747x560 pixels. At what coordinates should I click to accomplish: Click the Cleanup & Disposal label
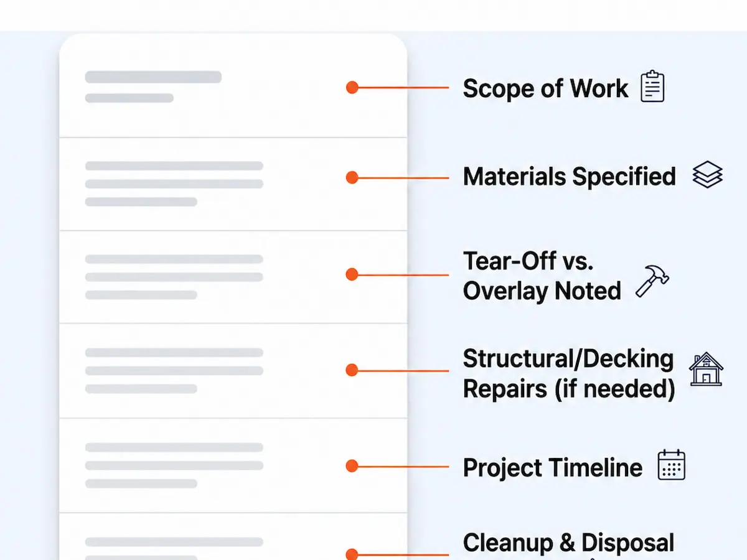(568, 543)
